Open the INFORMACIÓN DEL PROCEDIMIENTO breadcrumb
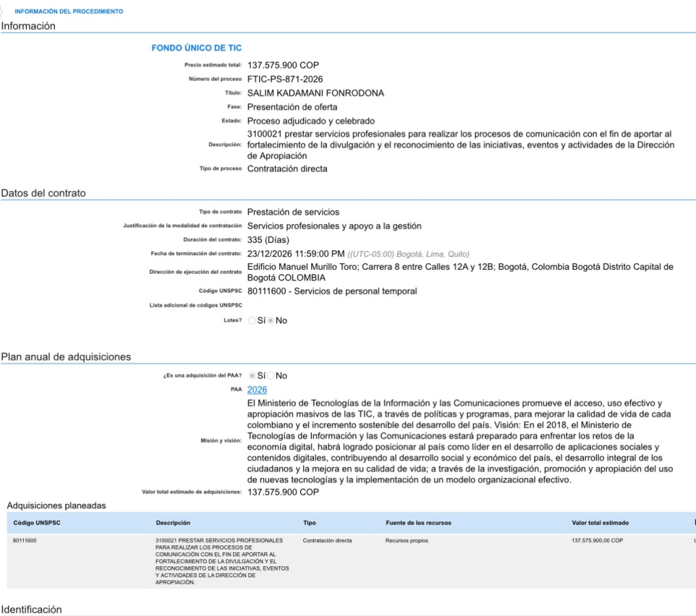This screenshot has height=616, width=696. pos(69,12)
